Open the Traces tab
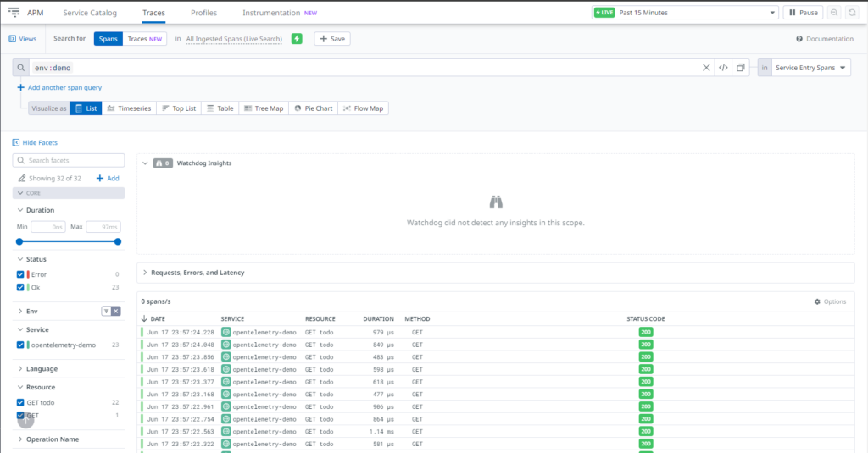Viewport: 868px width, 453px height. tap(153, 13)
